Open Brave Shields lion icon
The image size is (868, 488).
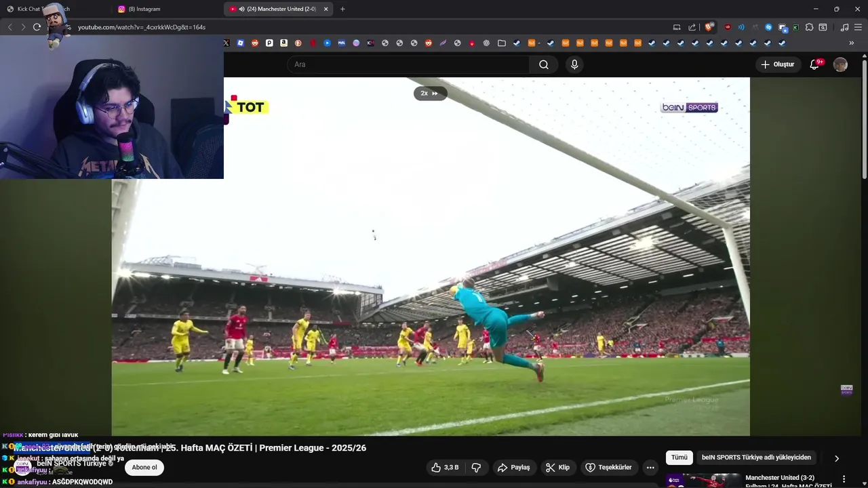pyautogui.click(x=708, y=27)
